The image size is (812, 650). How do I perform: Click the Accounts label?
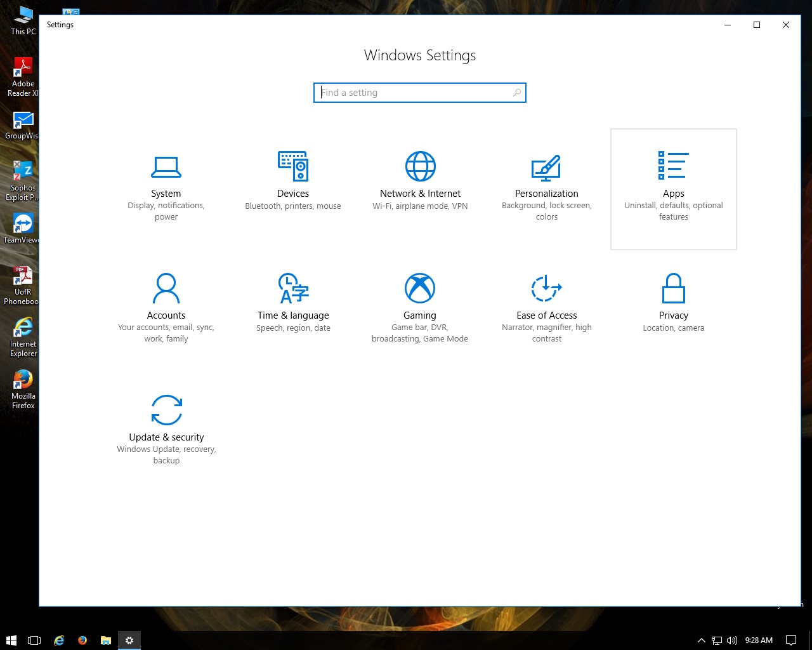166,315
